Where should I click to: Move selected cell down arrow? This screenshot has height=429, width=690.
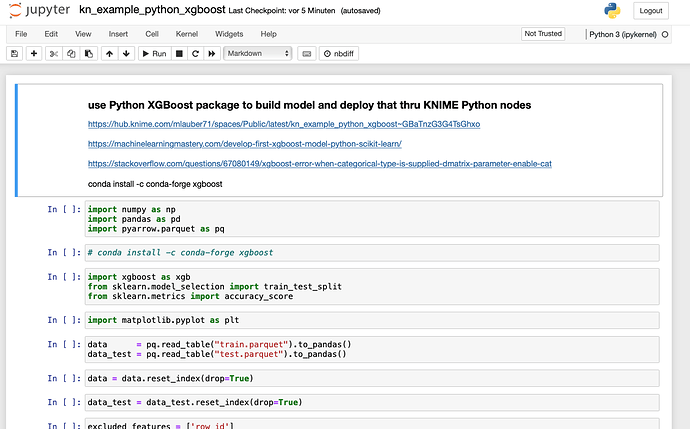(x=126, y=54)
